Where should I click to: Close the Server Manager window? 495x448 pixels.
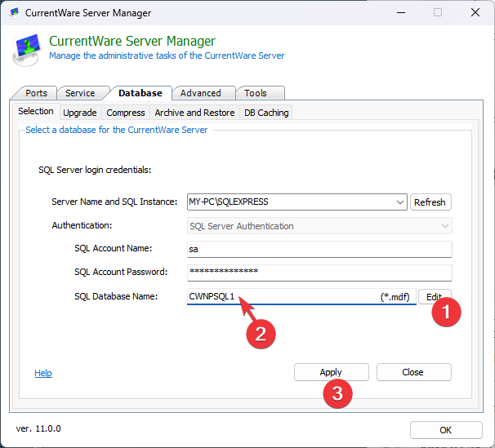click(x=475, y=13)
